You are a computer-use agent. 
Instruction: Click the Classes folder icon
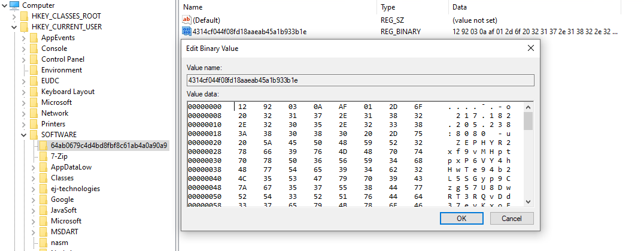point(44,178)
